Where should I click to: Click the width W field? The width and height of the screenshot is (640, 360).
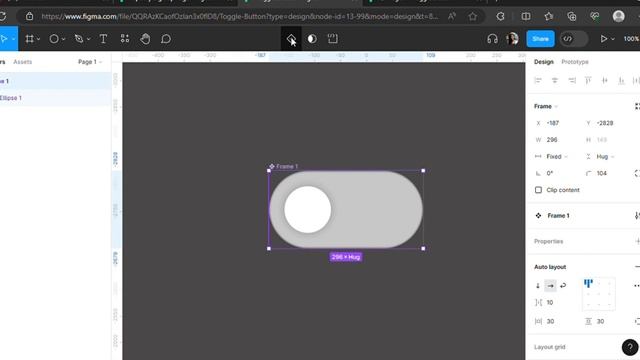click(557, 140)
